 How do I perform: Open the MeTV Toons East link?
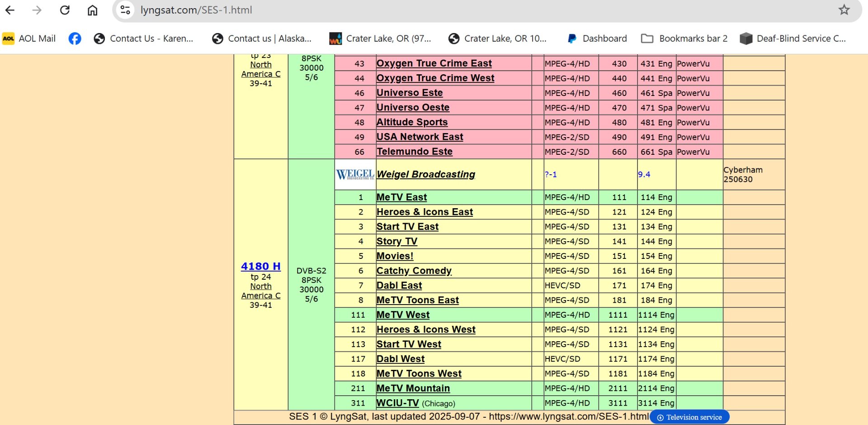click(418, 300)
